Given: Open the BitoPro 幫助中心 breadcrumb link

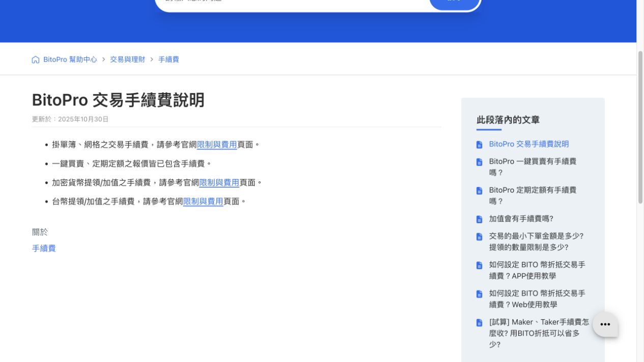Looking at the screenshot, I should [70, 59].
